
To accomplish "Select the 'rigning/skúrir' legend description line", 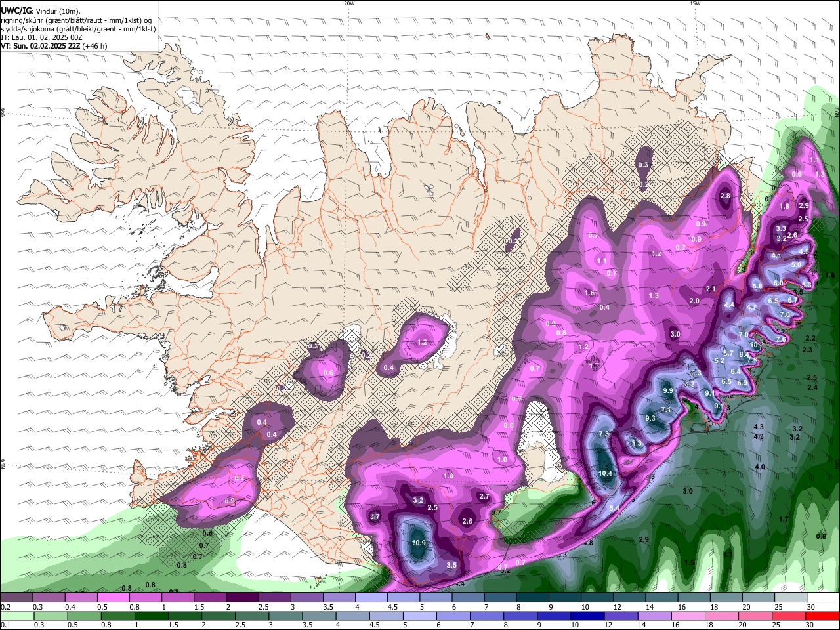I will [76, 20].
